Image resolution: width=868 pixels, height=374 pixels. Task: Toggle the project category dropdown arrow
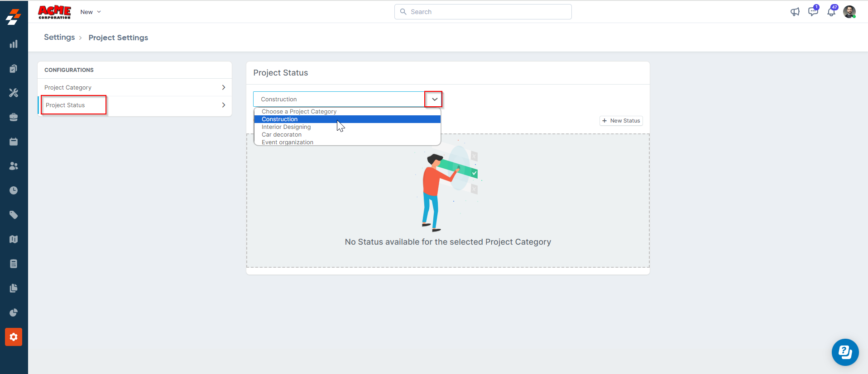tap(434, 99)
